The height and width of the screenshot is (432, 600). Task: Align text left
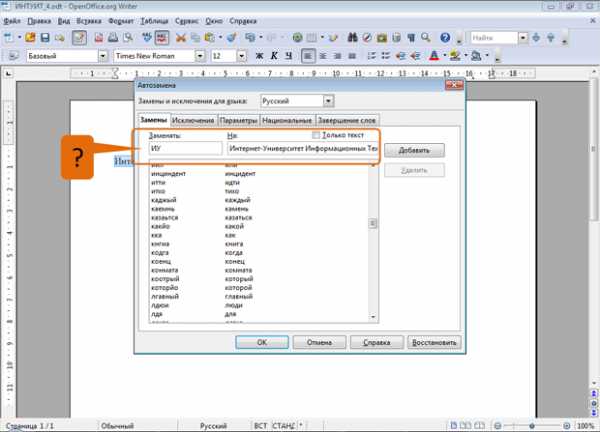coord(308,56)
